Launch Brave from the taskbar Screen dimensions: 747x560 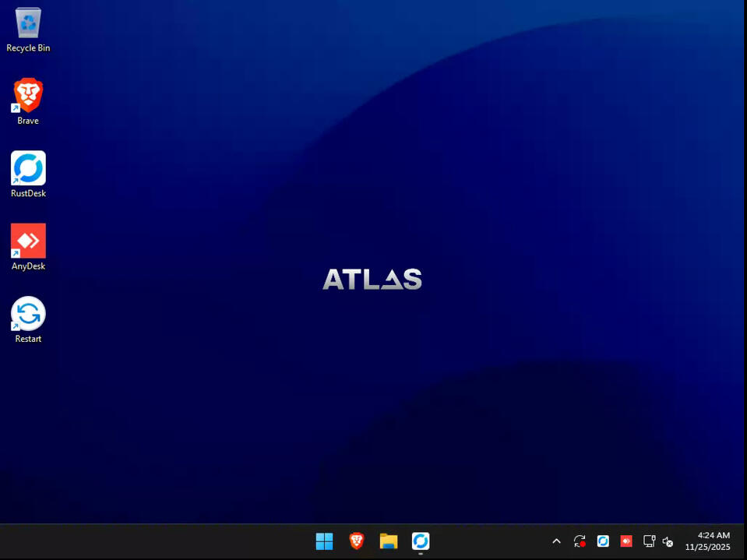[x=357, y=541]
